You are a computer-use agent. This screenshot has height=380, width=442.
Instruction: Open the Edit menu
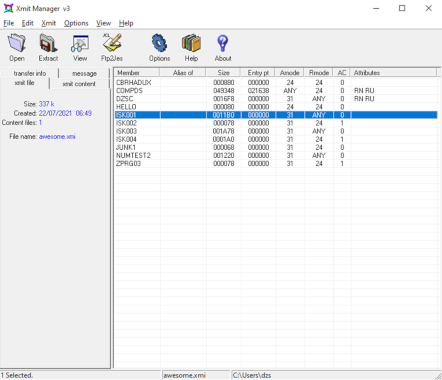(x=28, y=23)
